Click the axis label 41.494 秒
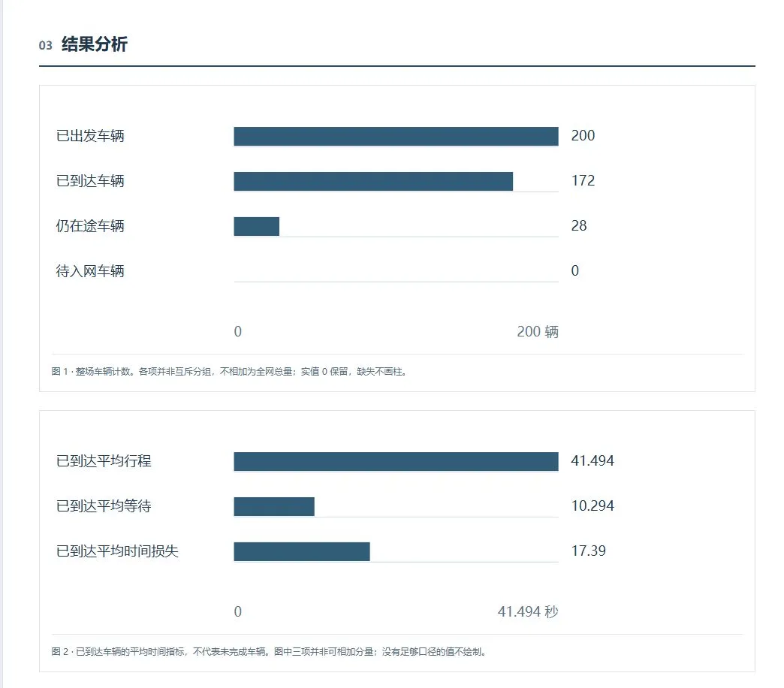The height and width of the screenshot is (688, 784). click(x=528, y=611)
